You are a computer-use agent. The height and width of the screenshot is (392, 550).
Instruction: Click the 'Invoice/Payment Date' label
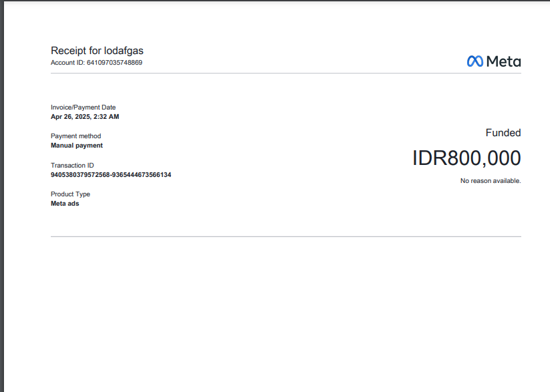(x=83, y=108)
